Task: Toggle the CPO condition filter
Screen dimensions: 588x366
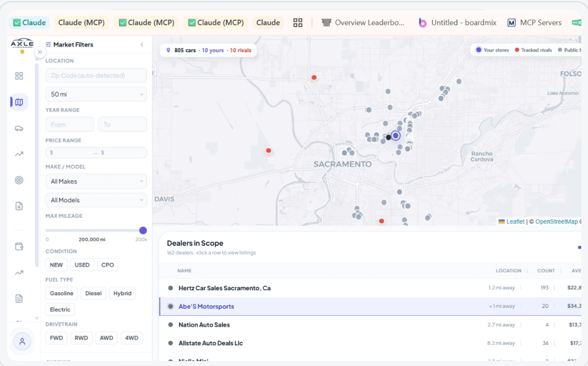Action: click(x=108, y=265)
